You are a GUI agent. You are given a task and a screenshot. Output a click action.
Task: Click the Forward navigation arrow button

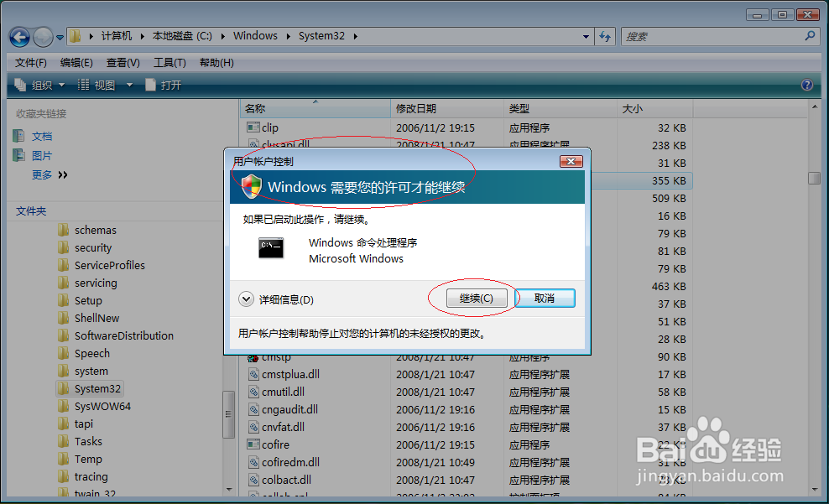tap(43, 37)
